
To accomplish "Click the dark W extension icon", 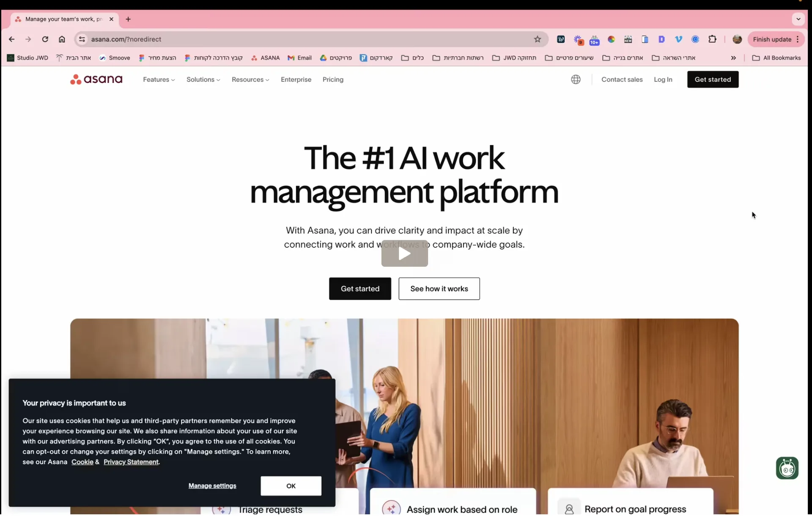I will click(x=561, y=39).
